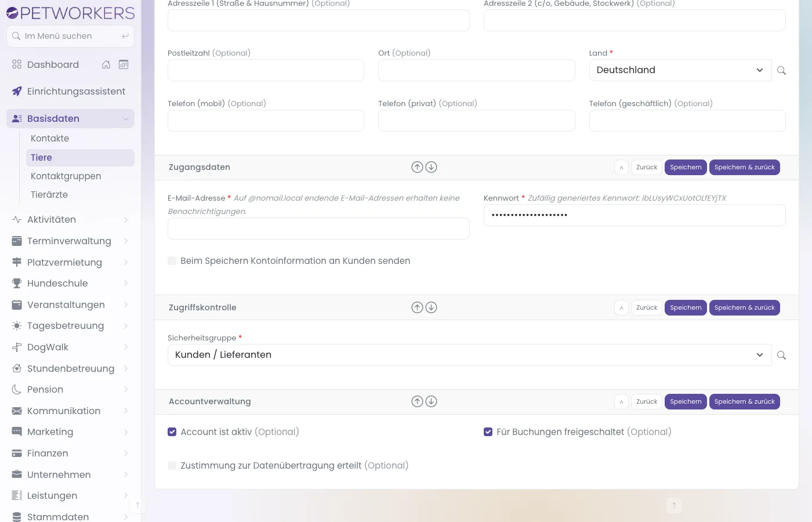Open the Land dropdown showing Deutschland
812x522 pixels.
tap(680, 70)
